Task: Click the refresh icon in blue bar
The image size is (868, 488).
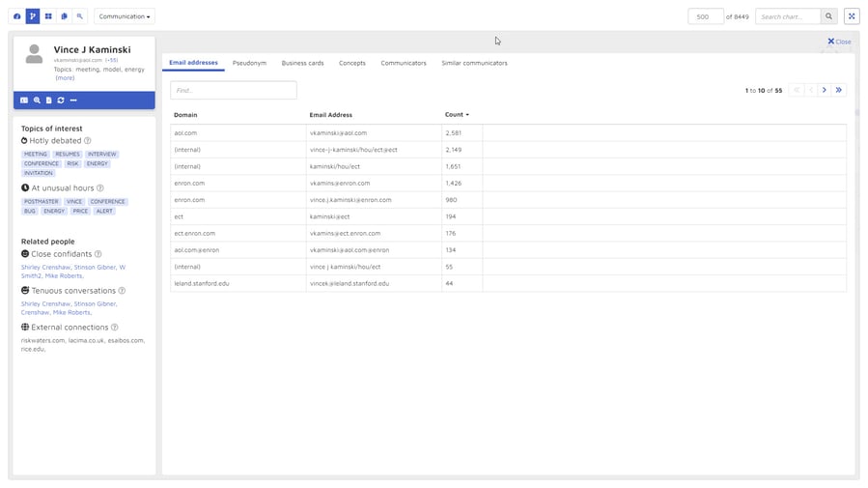Action: (61, 100)
